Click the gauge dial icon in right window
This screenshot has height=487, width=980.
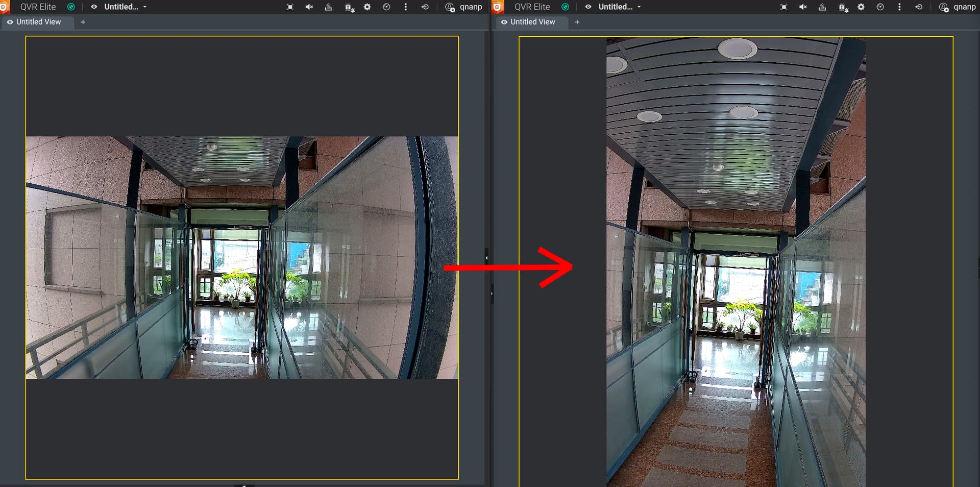[880, 7]
